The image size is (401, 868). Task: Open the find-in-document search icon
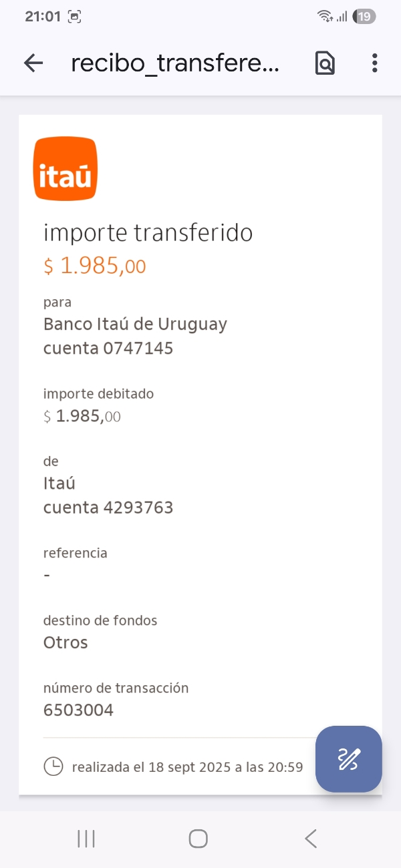click(x=325, y=63)
